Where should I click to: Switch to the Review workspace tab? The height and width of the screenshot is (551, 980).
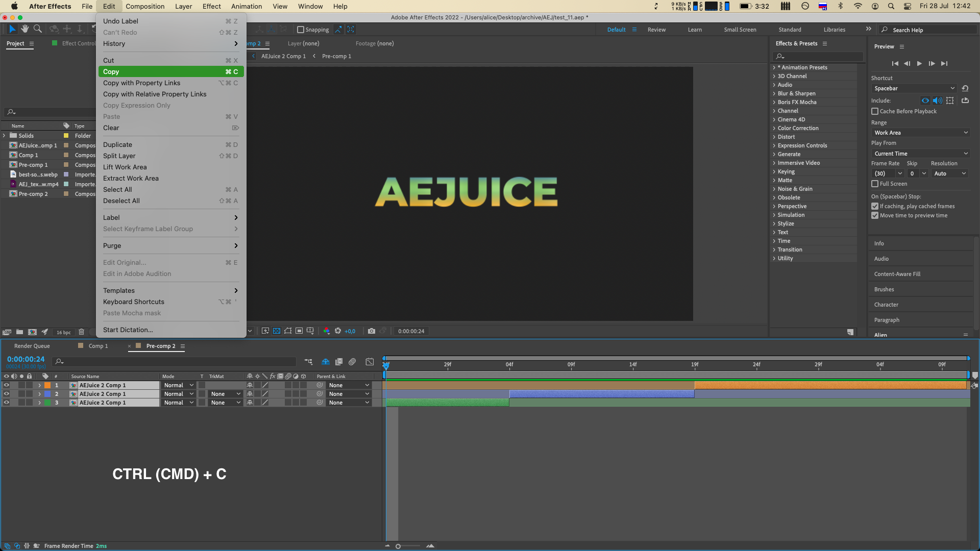pyautogui.click(x=656, y=30)
